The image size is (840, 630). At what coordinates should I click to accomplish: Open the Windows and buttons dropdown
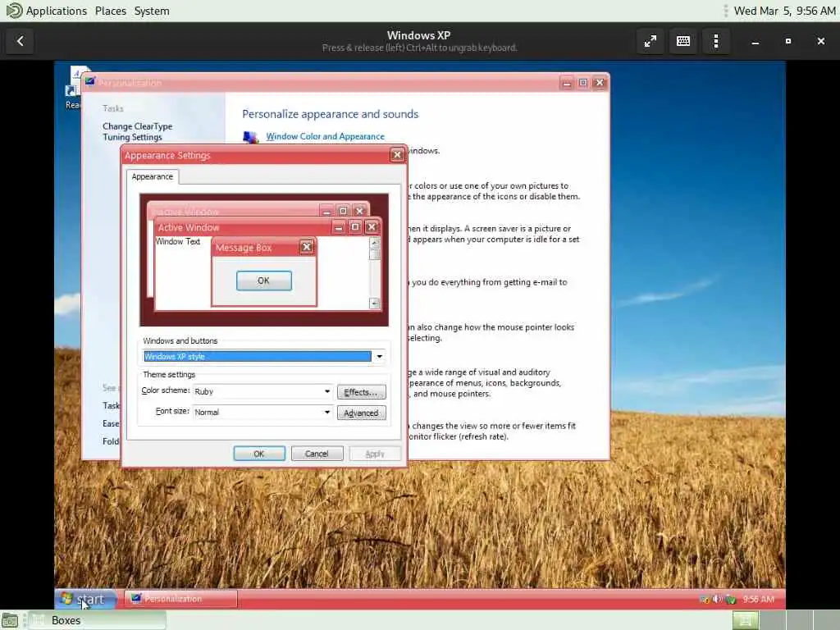pyautogui.click(x=379, y=356)
